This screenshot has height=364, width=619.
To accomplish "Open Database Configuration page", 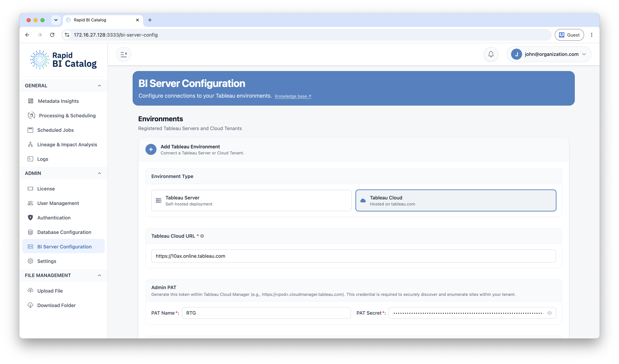I will [63, 232].
